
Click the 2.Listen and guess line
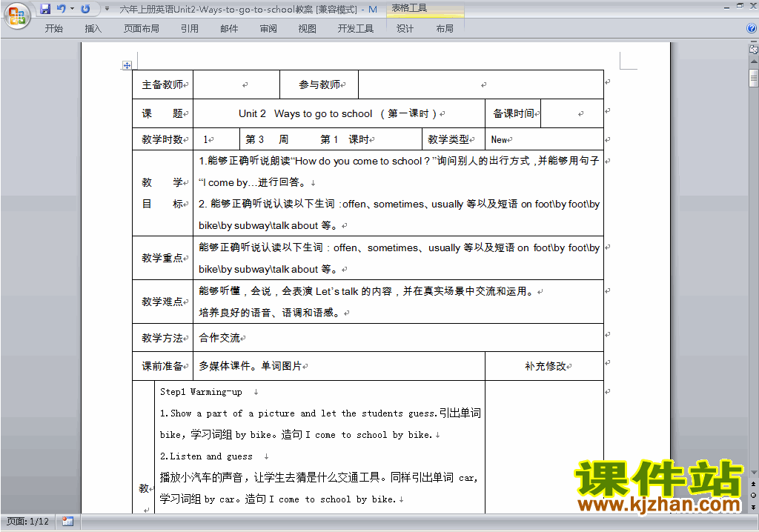pos(206,456)
